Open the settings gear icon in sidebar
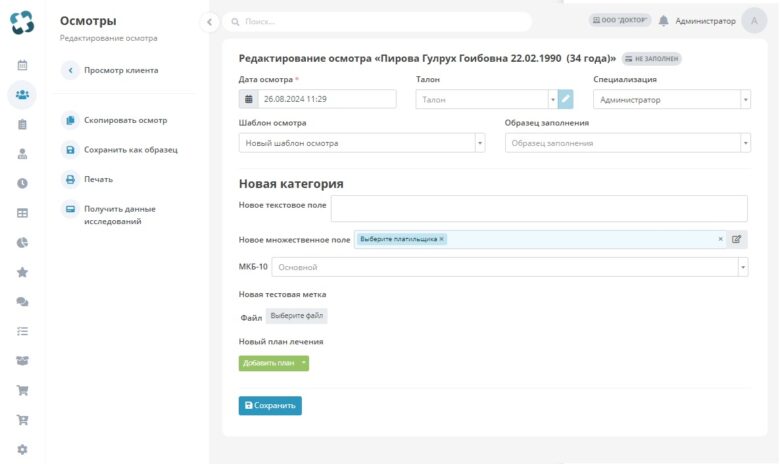This screenshot has width=780, height=464. tap(22, 450)
